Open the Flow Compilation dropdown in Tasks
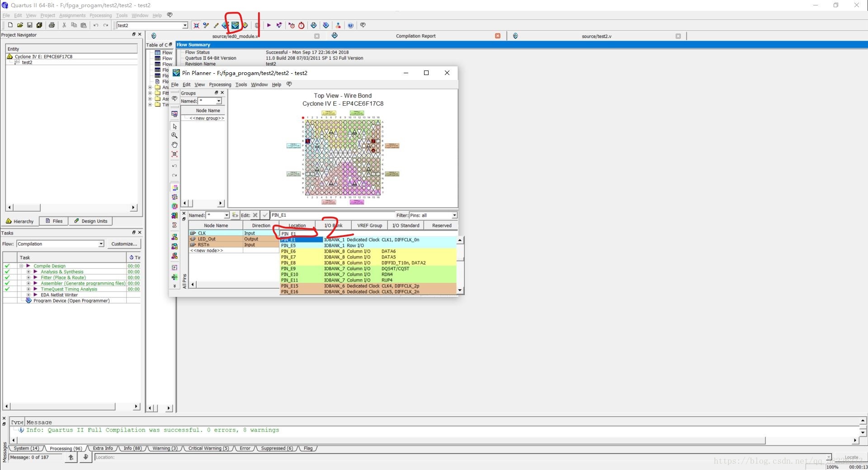Image resolution: width=868 pixels, height=470 pixels. tap(101, 244)
